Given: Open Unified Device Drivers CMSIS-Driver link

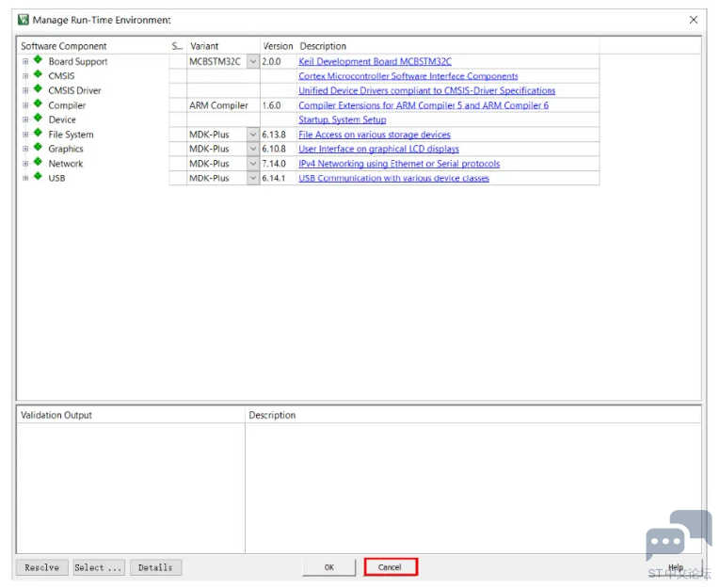Looking at the screenshot, I should click(427, 91).
